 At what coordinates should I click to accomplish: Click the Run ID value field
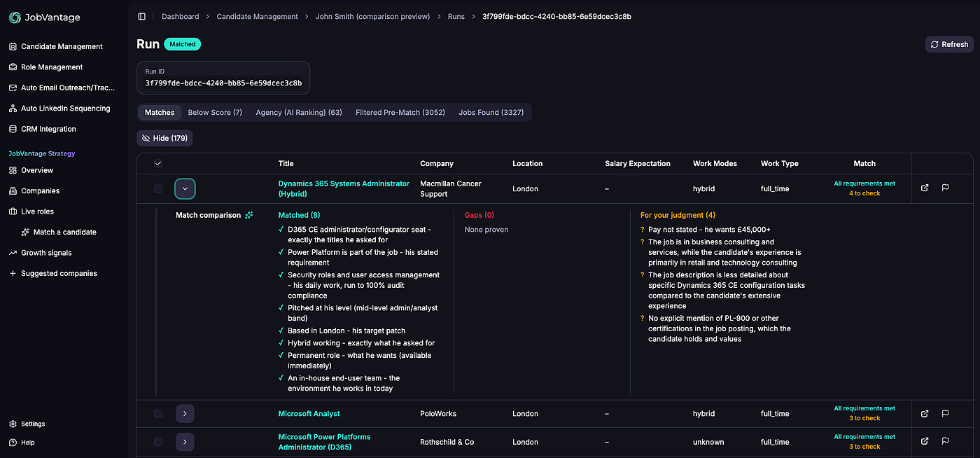223,83
